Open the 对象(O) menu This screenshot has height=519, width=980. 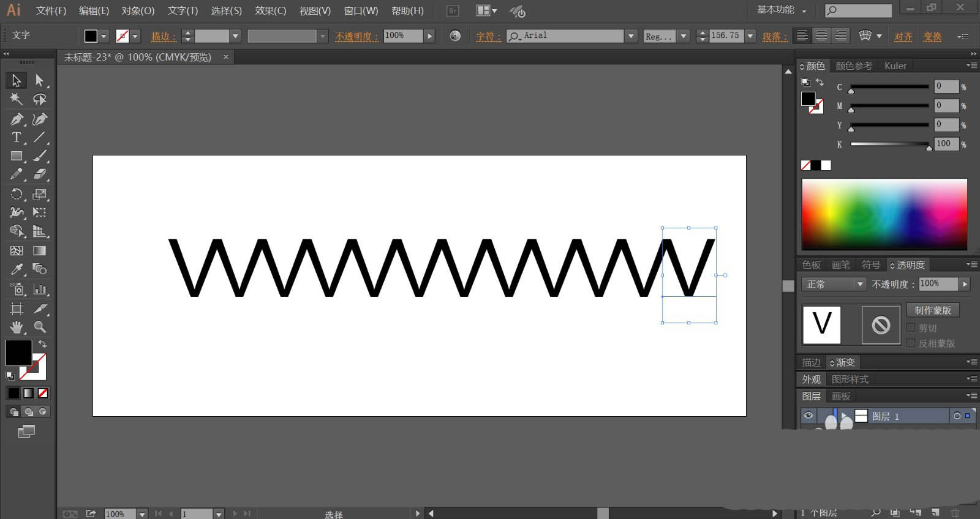pos(138,11)
